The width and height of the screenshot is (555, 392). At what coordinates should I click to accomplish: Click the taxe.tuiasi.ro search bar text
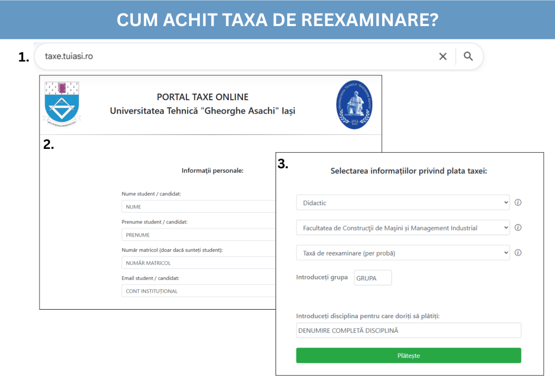[x=69, y=56]
